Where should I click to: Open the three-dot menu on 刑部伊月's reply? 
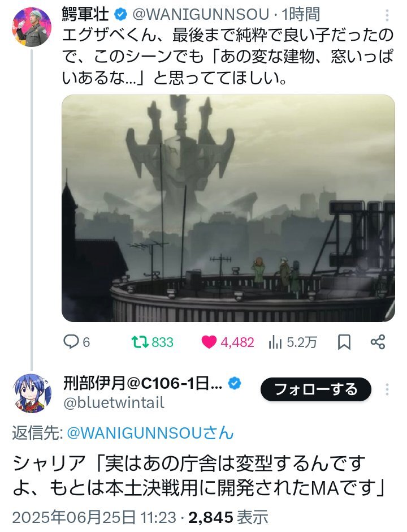click(x=387, y=389)
